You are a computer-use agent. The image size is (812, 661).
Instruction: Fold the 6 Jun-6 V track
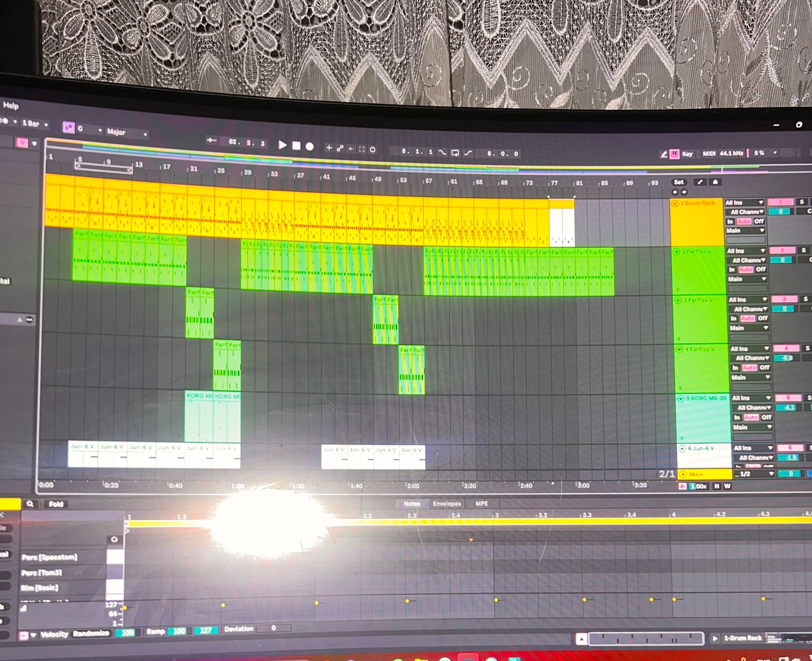682,449
